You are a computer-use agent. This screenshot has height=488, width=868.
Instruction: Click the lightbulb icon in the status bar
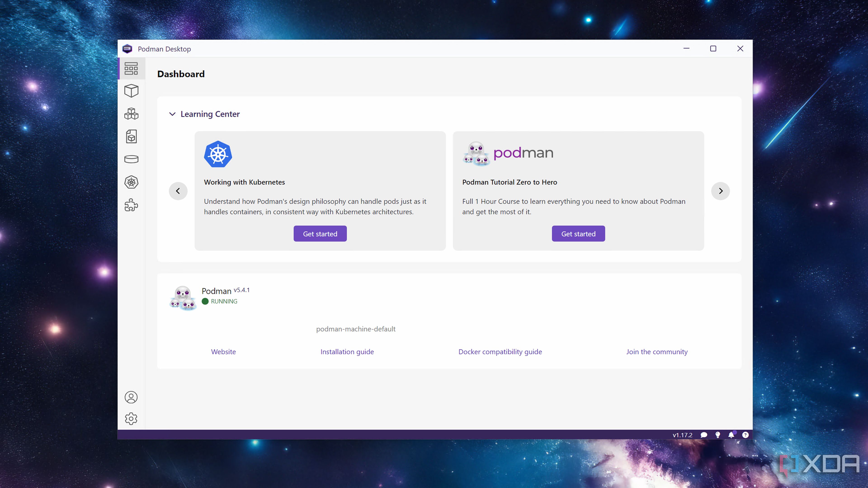(717, 435)
